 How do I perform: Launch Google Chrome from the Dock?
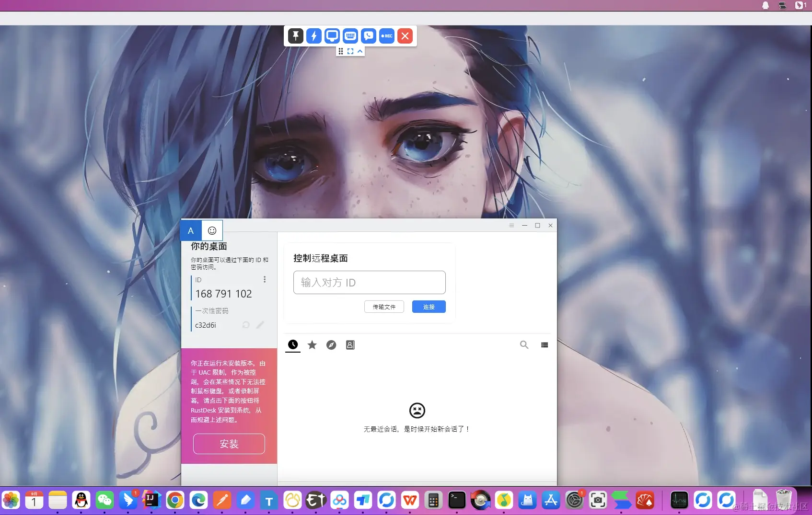coord(175,501)
